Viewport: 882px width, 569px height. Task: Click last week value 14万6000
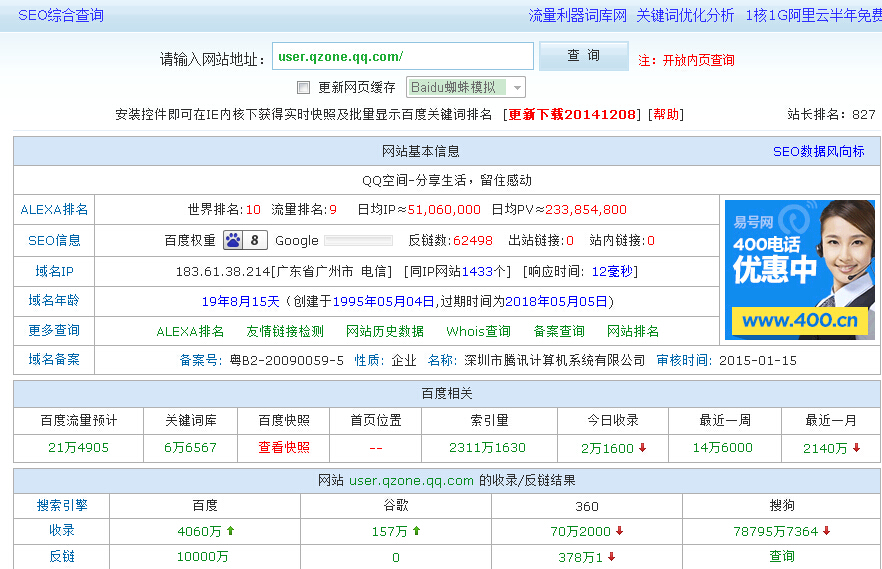point(723,448)
